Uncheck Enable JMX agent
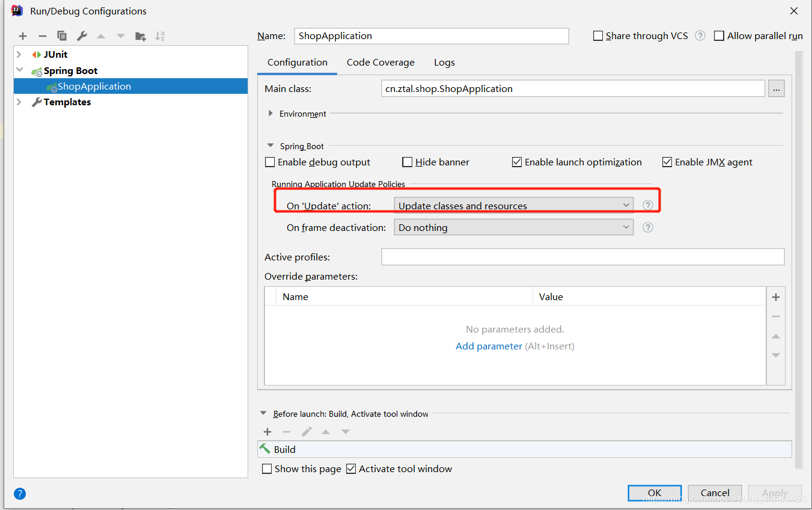The height and width of the screenshot is (510, 812). (x=667, y=162)
